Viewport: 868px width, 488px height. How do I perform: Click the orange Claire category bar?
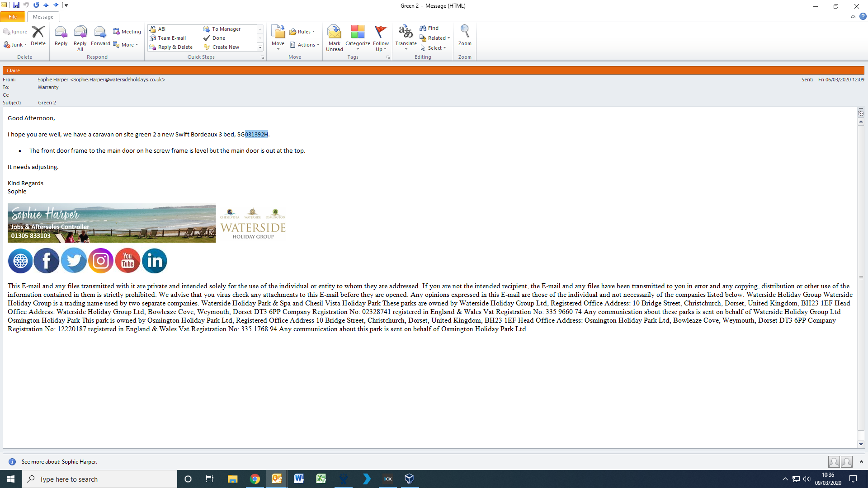[433, 70]
